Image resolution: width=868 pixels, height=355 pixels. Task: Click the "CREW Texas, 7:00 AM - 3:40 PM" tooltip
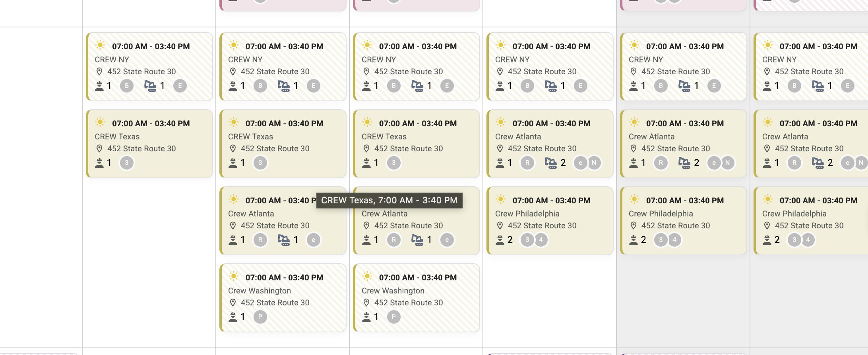tap(389, 201)
